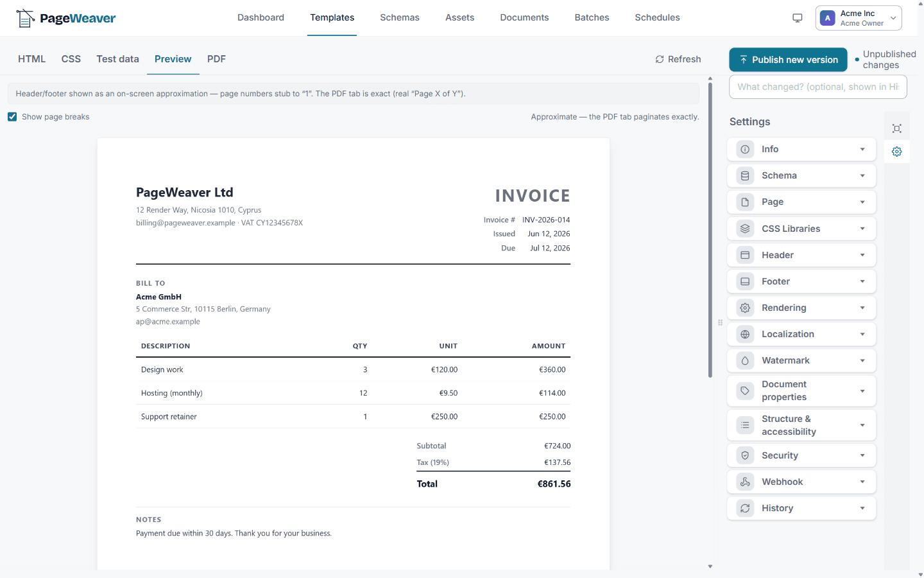Screen dimensions: 924x578
Task: Select the Preview tab
Action: (x=173, y=59)
